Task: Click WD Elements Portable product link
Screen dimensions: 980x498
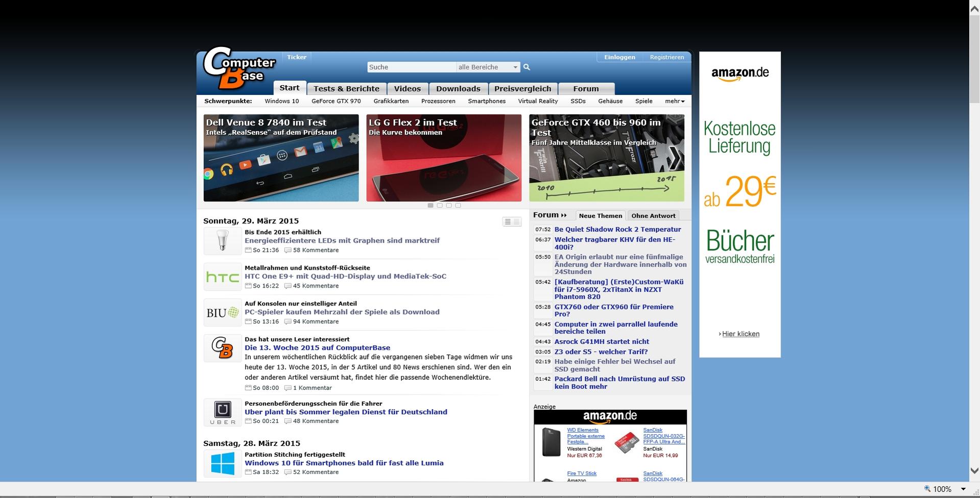Action: point(585,436)
